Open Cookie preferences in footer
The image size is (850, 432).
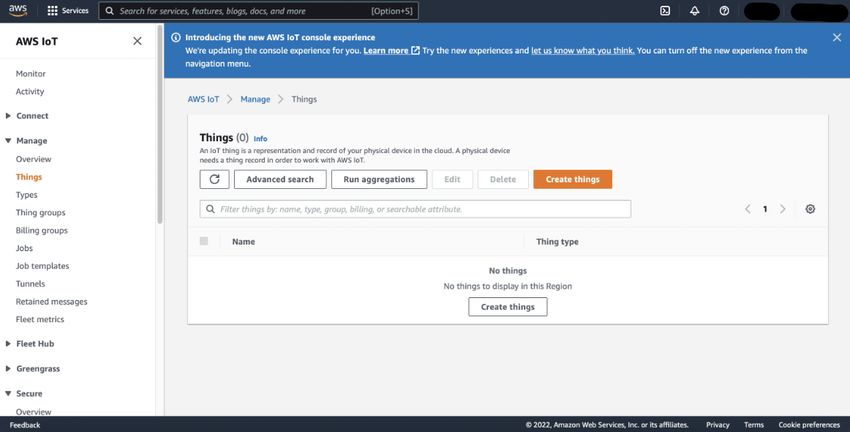point(809,425)
